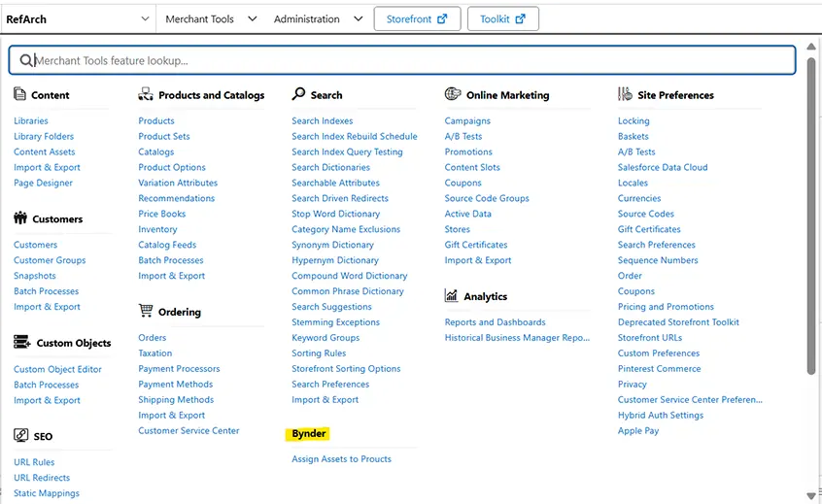Open Custom Object Editor link
Image resolution: width=822 pixels, height=504 pixels.
tap(57, 369)
